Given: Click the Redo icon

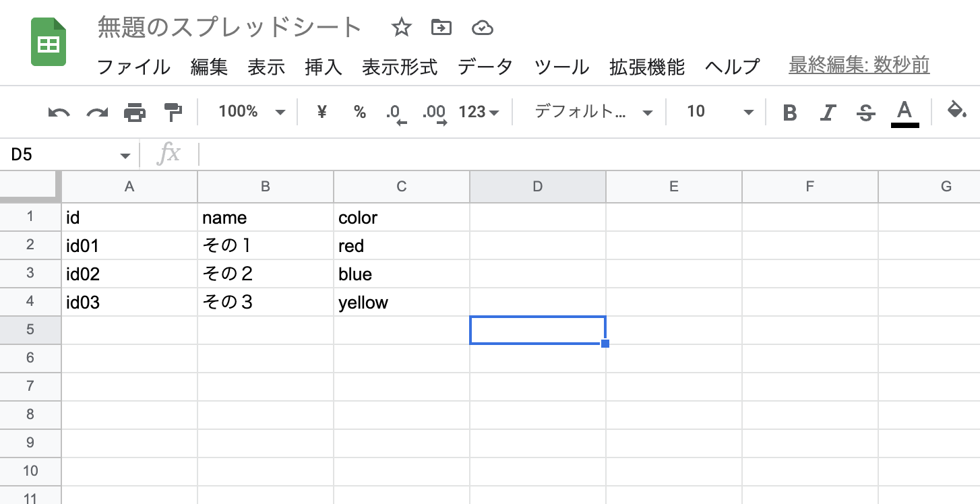Looking at the screenshot, I should pos(96,112).
